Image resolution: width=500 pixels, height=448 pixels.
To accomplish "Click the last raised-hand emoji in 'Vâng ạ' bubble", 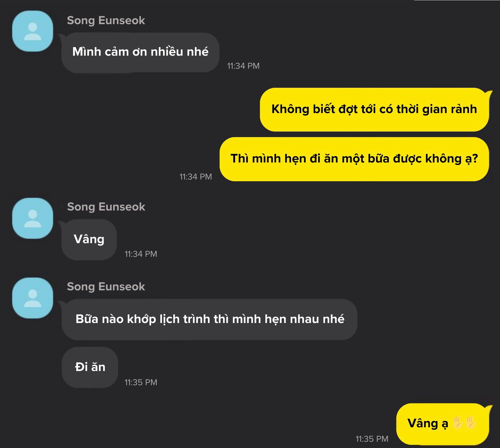I will point(471,422).
